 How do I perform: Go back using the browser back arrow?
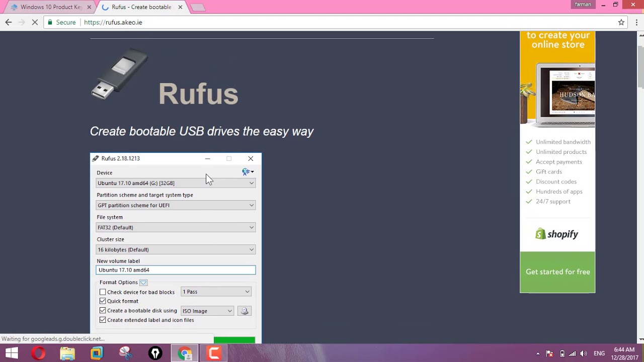pos(8,22)
